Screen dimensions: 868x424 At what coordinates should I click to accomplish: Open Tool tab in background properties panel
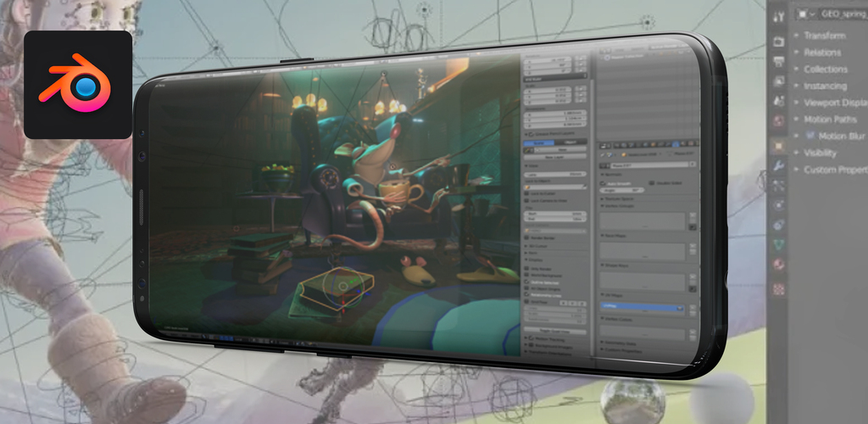(778, 17)
